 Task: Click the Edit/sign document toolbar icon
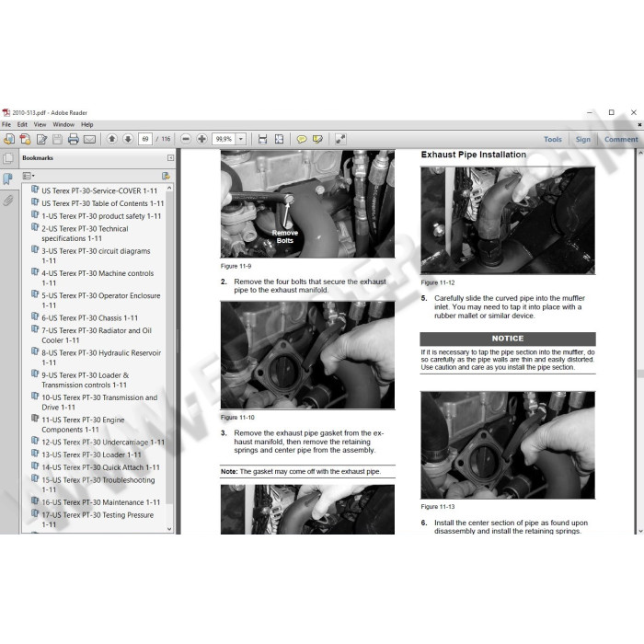(x=41, y=139)
